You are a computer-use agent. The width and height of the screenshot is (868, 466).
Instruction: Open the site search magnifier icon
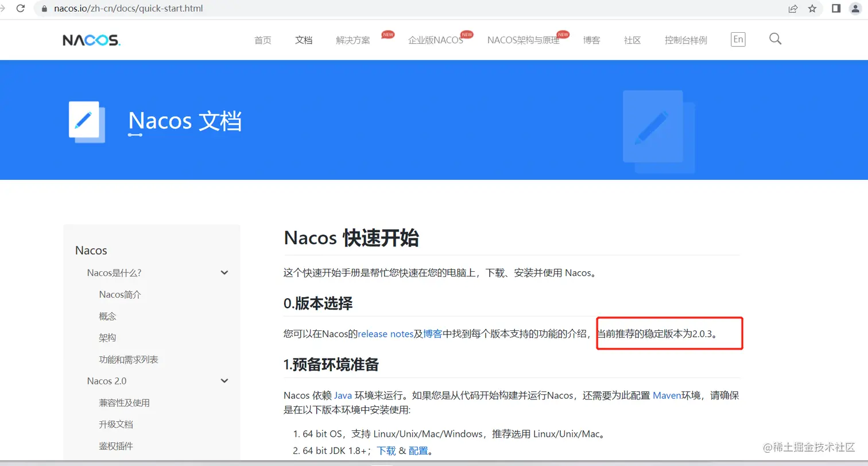click(775, 39)
